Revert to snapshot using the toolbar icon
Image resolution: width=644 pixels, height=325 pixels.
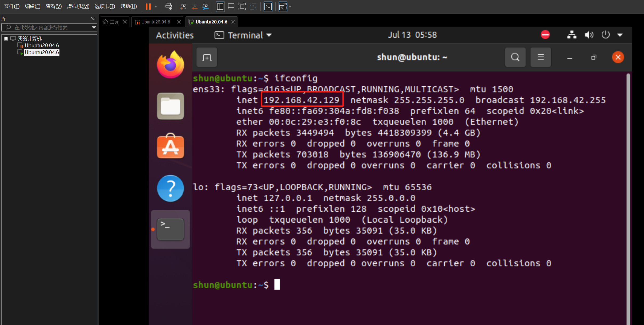click(194, 6)
